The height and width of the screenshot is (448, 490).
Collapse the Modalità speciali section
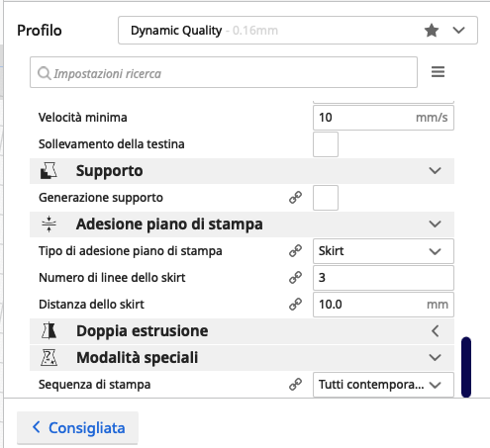(x=435, y=358)
